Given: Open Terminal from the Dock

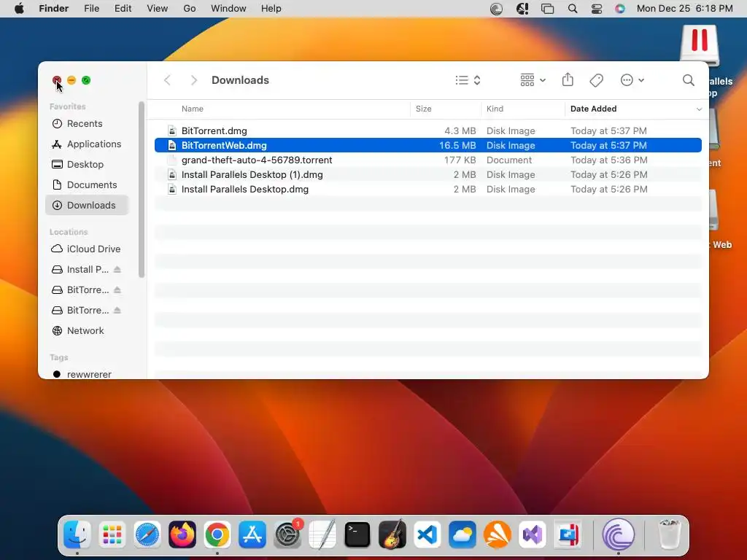Looking at the screenshot, I should tap(357, 534).
